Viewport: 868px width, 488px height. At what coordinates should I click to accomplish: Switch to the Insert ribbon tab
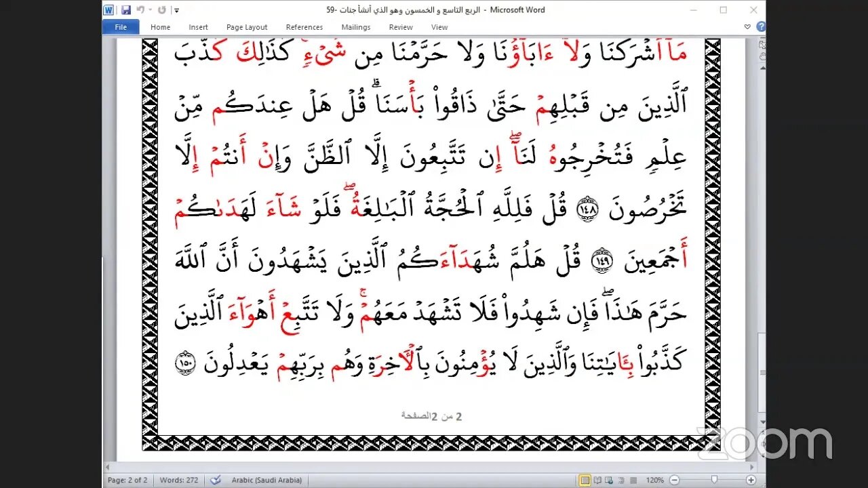(x=199, y=27)
